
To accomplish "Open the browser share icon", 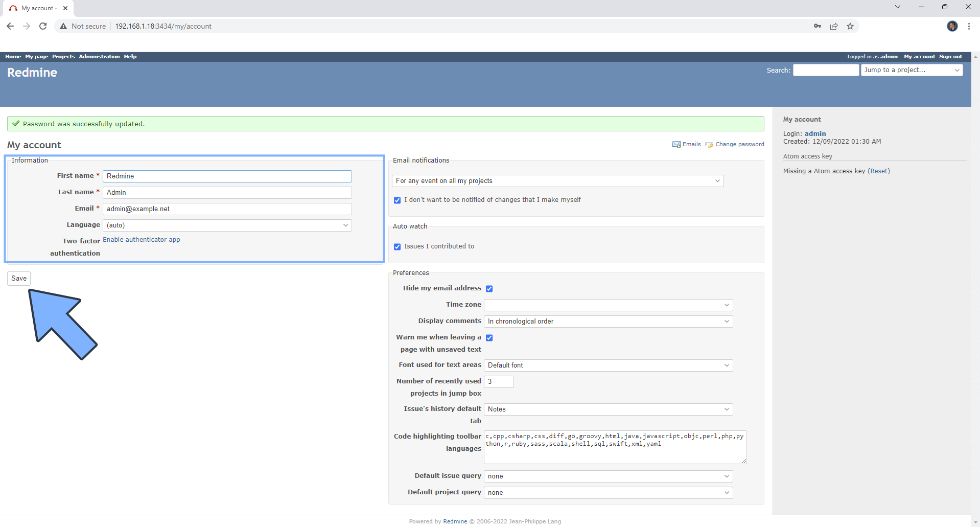I will pyautogui.click(x=834, y=26).
